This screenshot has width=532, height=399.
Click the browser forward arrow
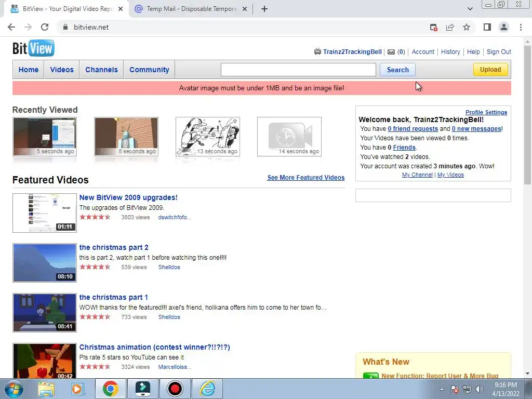28,27
